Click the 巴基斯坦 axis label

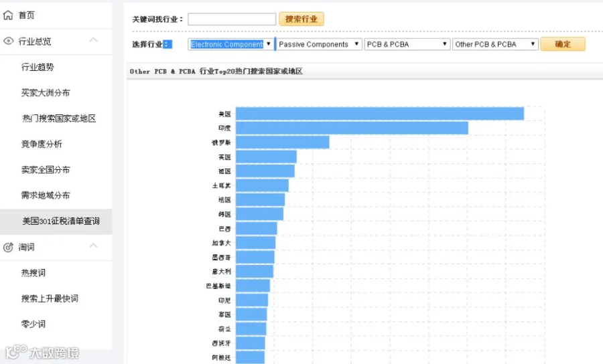tap(218, 286)
